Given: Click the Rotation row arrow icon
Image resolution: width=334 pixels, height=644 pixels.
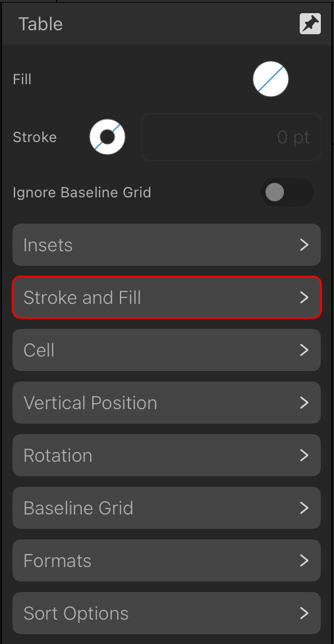Looking at the screenshot, I should click(x=304, y=455).
